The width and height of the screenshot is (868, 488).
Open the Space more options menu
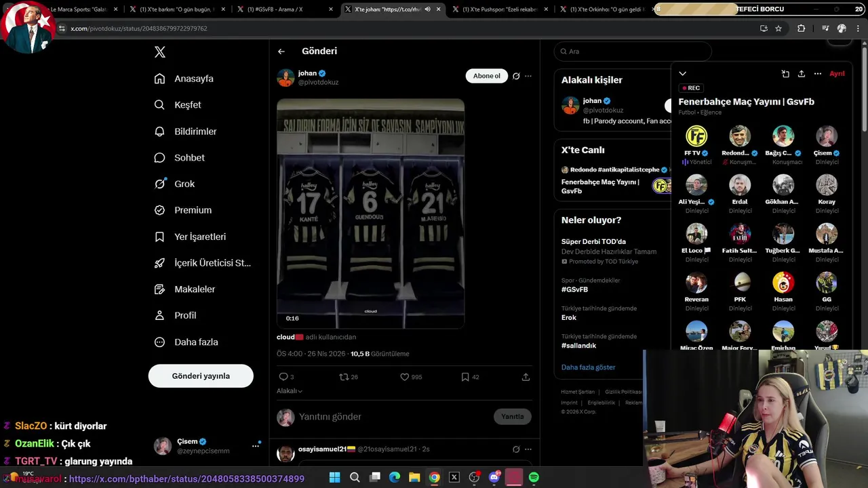click(818, 74)
